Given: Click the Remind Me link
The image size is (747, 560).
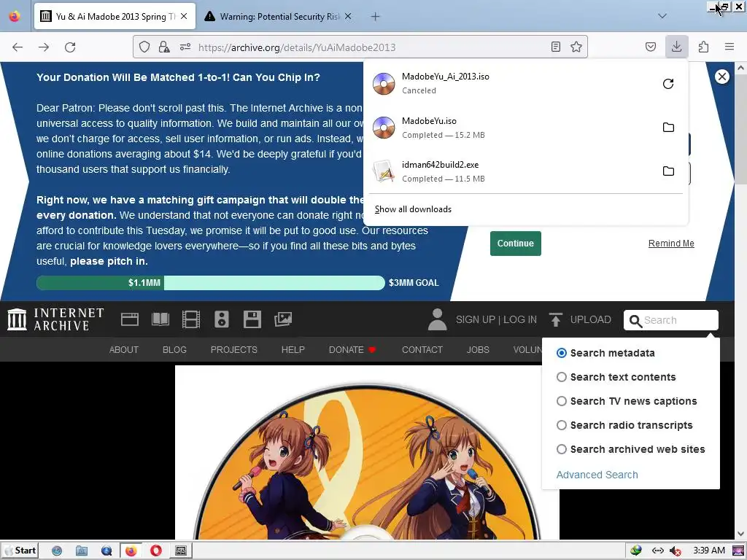Looking at the screenshot, I should (x=671, y=244).
